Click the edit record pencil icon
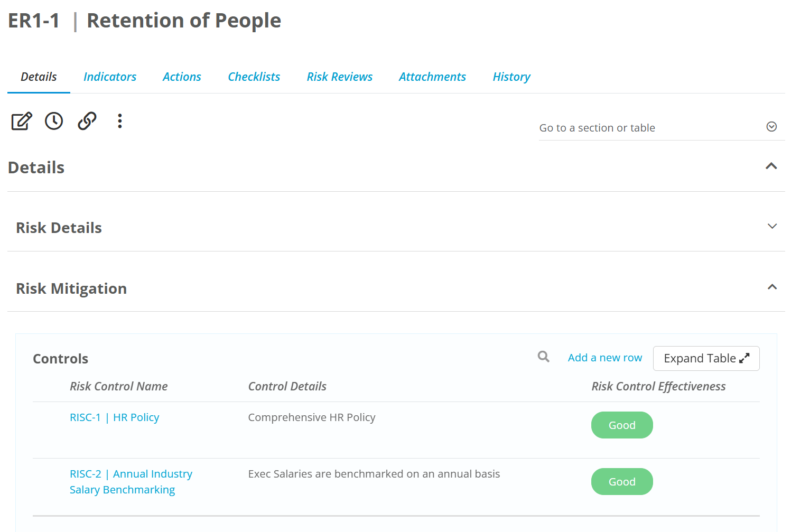 tap(22, 121)
